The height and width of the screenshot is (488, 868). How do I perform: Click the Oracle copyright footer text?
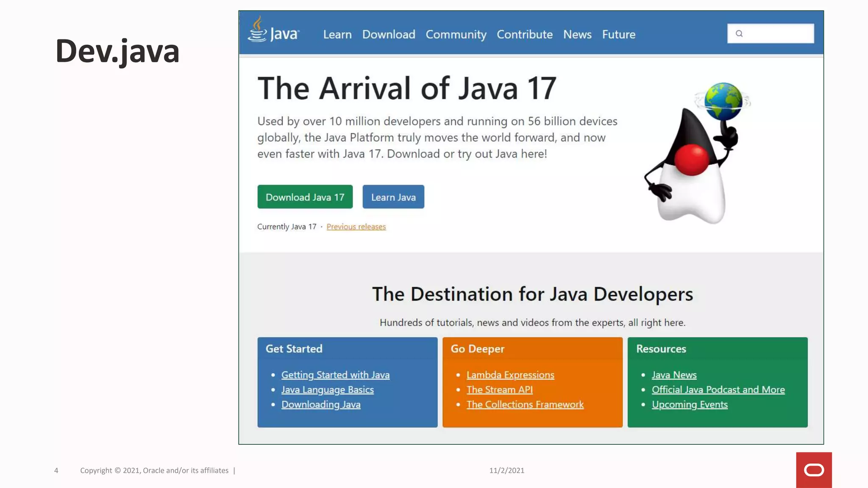154,470
